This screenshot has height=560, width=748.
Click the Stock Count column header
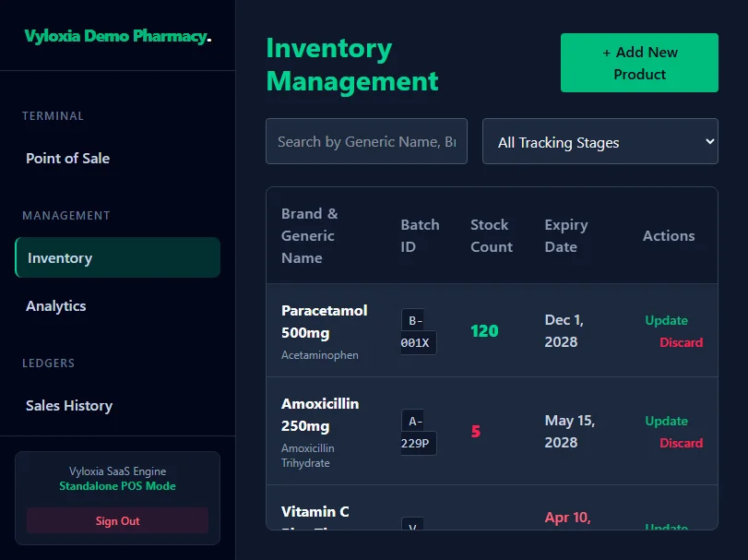pos(492,235)
